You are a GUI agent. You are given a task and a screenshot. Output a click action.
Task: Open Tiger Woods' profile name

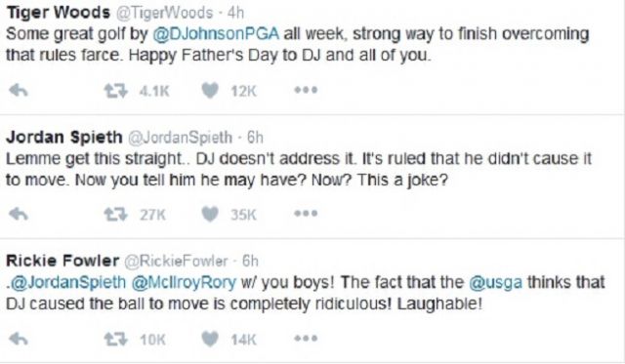(x=59, y=13)
